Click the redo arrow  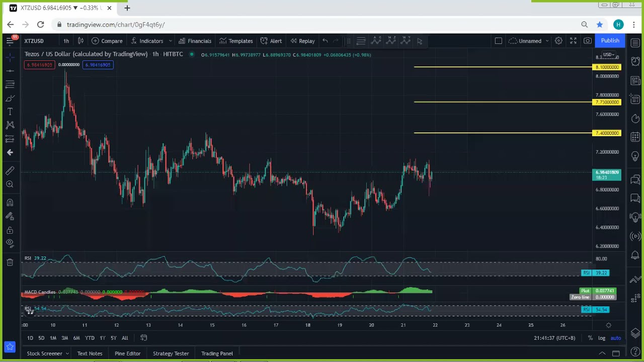coord(336,41)
